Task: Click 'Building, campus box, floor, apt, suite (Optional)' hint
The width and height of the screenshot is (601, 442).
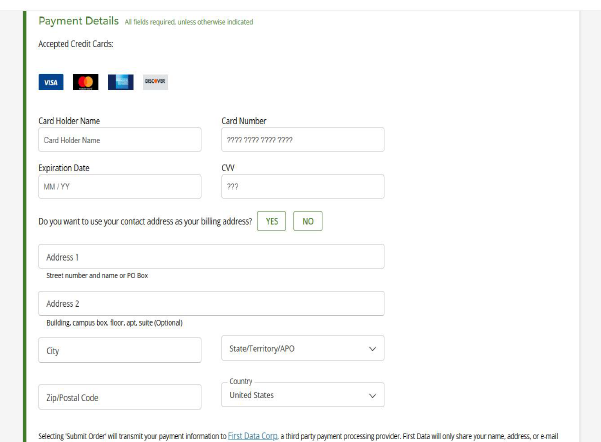Action: pos(114,323)
